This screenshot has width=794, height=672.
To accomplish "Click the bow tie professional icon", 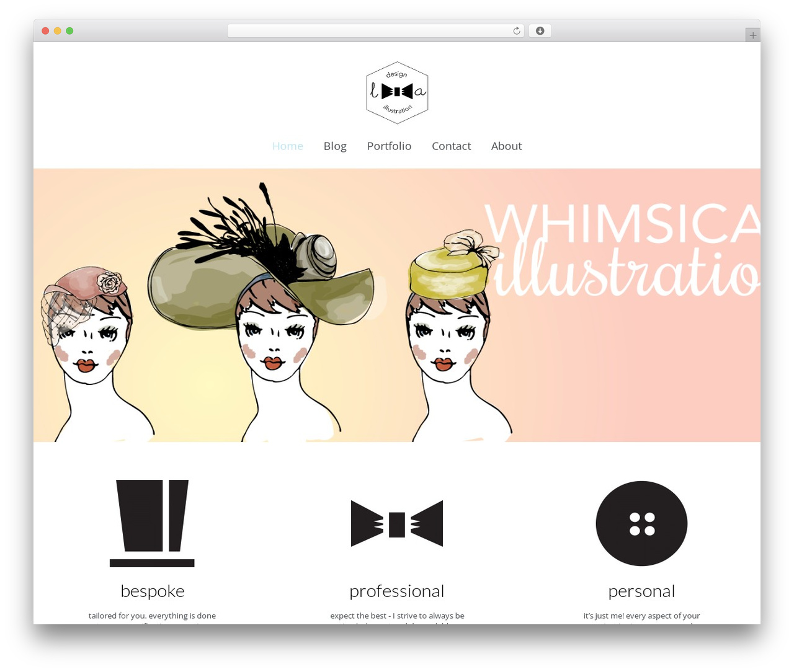I will point(397,524).
